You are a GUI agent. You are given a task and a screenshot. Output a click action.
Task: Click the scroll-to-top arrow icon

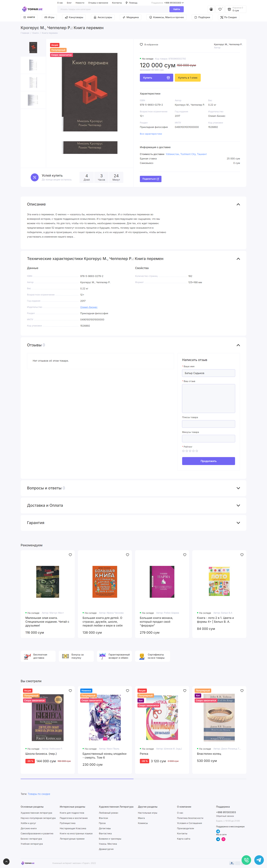6,862
